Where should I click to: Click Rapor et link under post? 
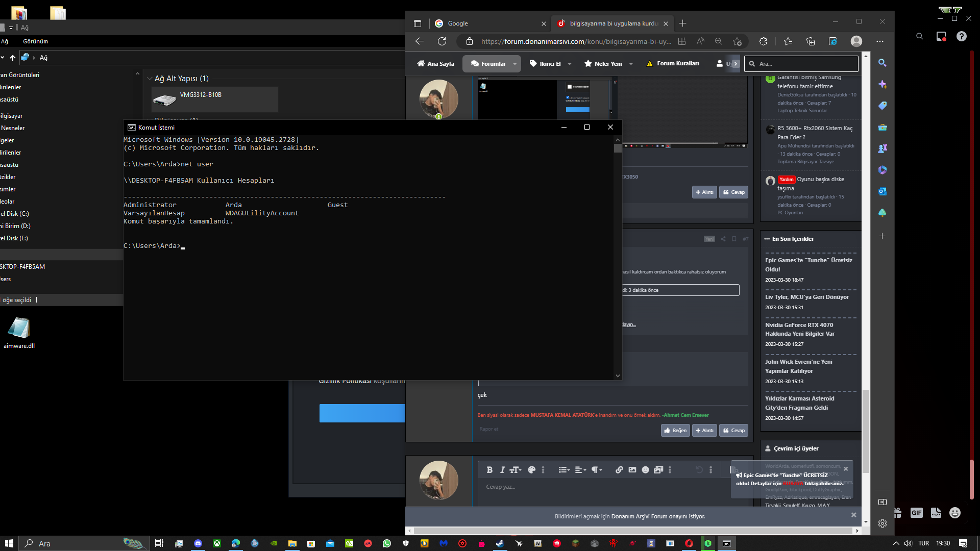tap(488, 429)
